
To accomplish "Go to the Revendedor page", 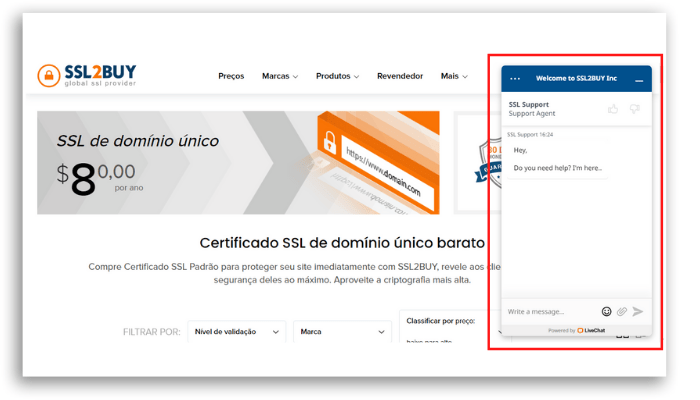I will (x=400, y=76).
